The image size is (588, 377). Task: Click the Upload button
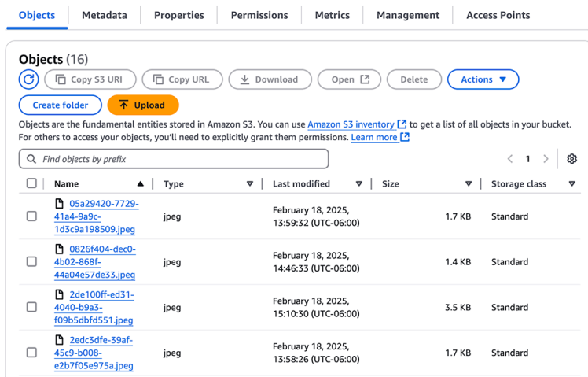coord(142,105)
